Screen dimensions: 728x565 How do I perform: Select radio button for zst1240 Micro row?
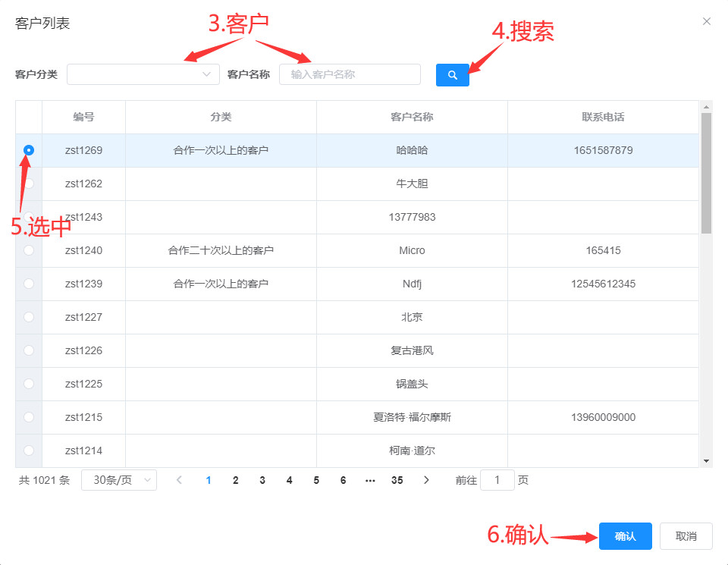click(29, 250)
